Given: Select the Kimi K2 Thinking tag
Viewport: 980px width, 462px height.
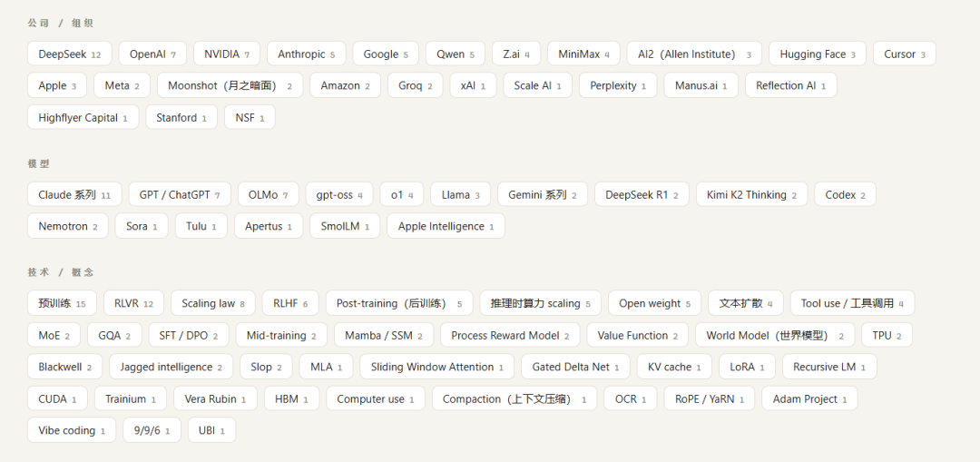Looking at the screenshot, I should (x=752, y=194).
